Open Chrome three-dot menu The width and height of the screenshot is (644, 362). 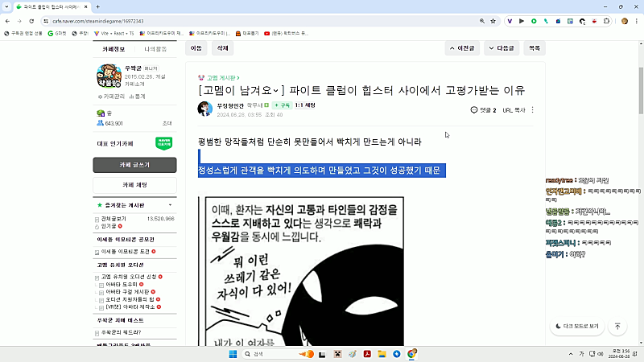click(637, 21)
